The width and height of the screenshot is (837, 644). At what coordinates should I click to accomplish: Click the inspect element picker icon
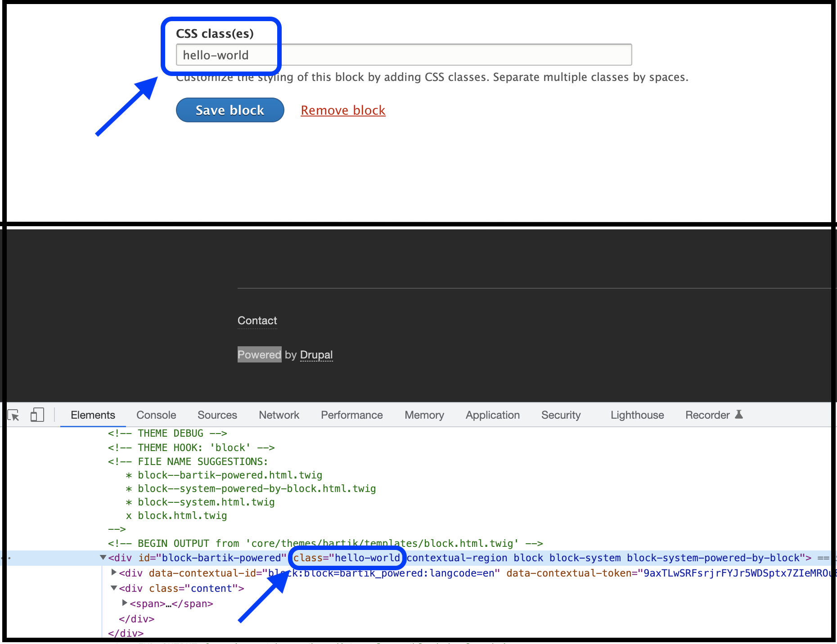pyautogui.click(x=13, y=415)
